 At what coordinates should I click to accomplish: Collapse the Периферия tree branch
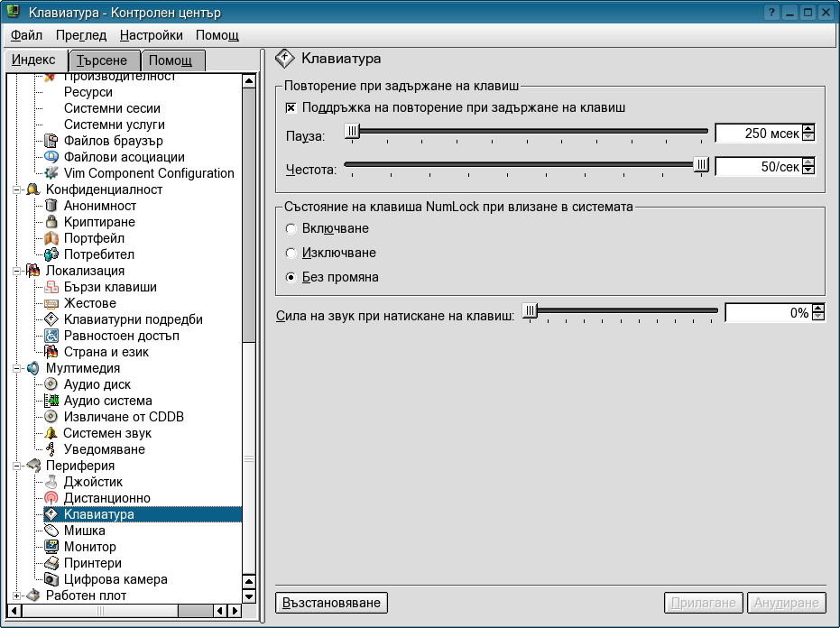tap(17, 466)
